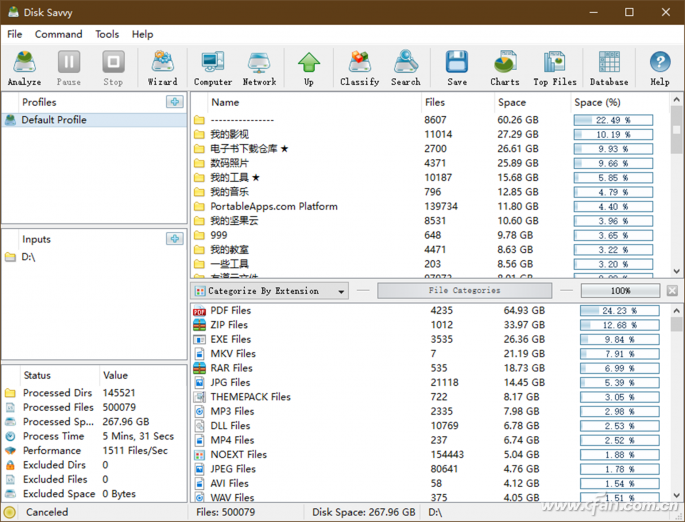Image resolution: width=685 pixels, height=522 pixels.
Task: Add a new input directory with plus button
Action: click(x=175, y=239)
